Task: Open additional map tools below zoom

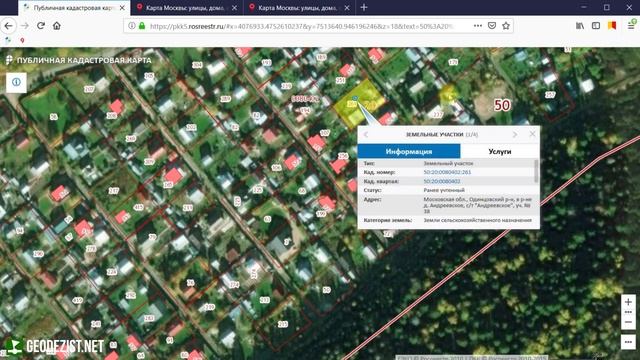Action: tap(628, 342)
